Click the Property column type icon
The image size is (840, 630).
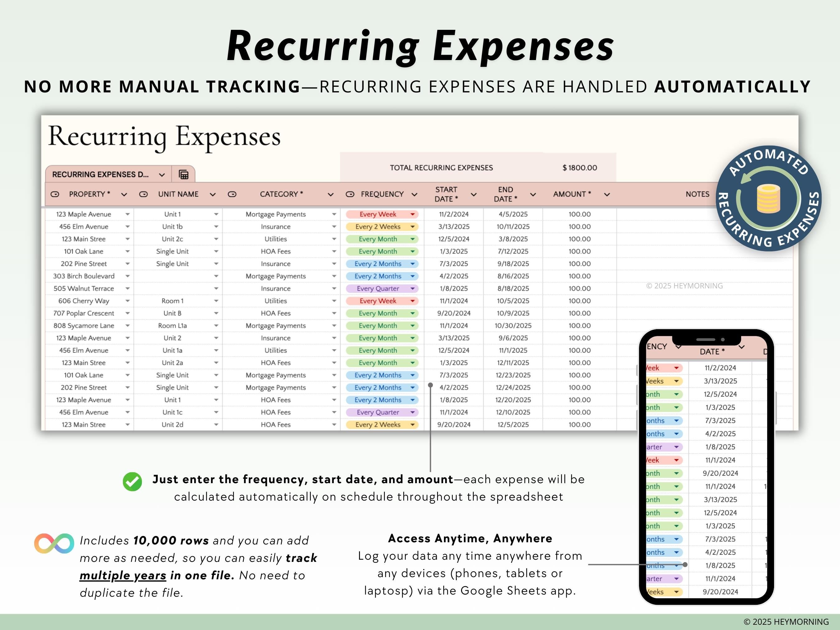click(x=55, y=194)
